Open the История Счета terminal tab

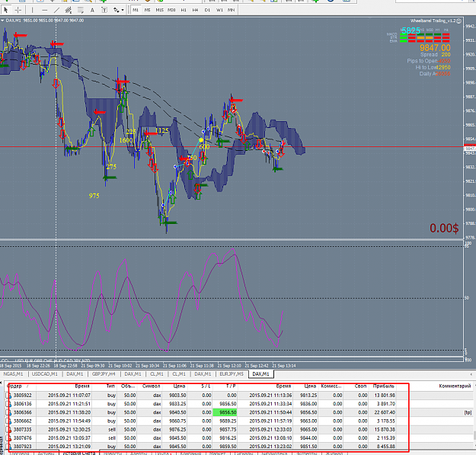pos(79,453)
